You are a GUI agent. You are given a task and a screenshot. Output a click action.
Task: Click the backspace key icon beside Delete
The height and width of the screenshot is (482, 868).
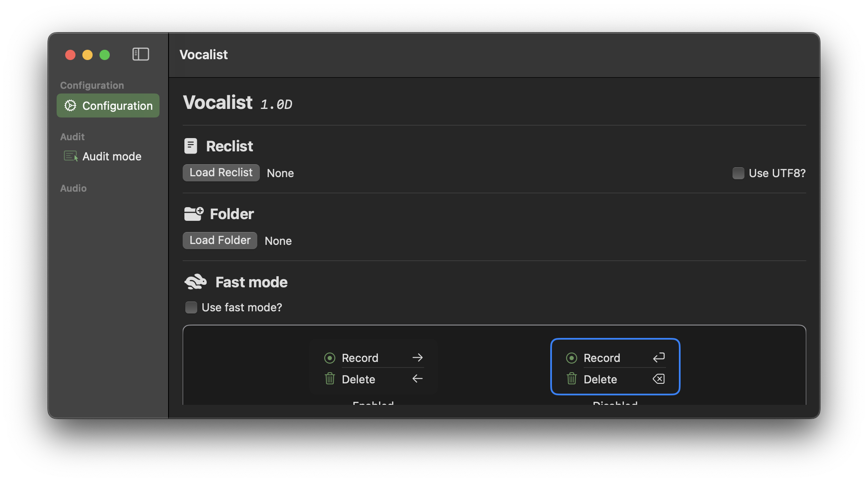click(659, 379)
